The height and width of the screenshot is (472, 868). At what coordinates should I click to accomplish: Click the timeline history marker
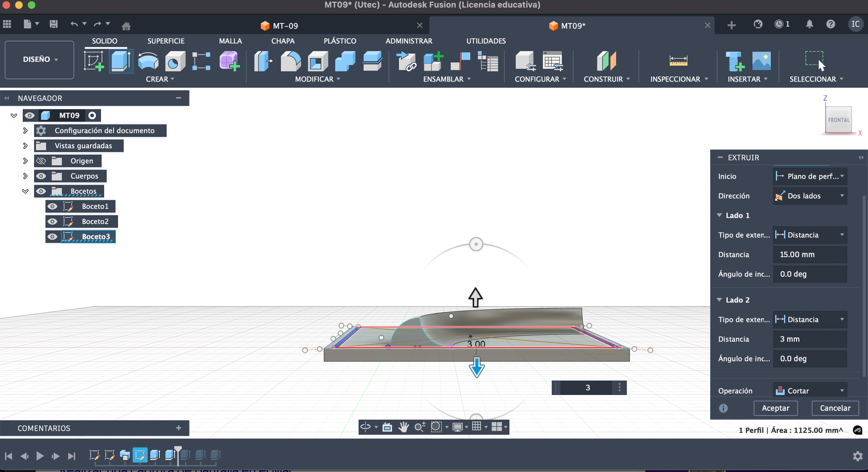click(178, 450)
